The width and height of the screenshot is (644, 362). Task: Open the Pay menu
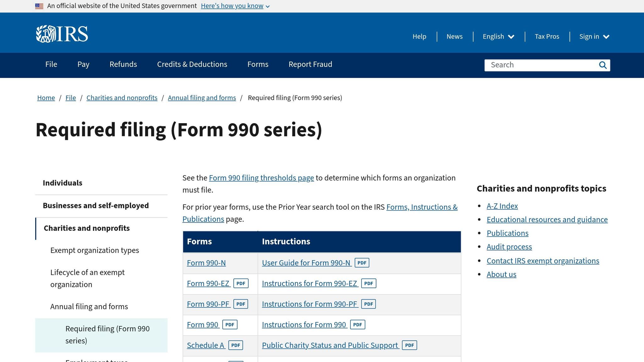(83, 64)
